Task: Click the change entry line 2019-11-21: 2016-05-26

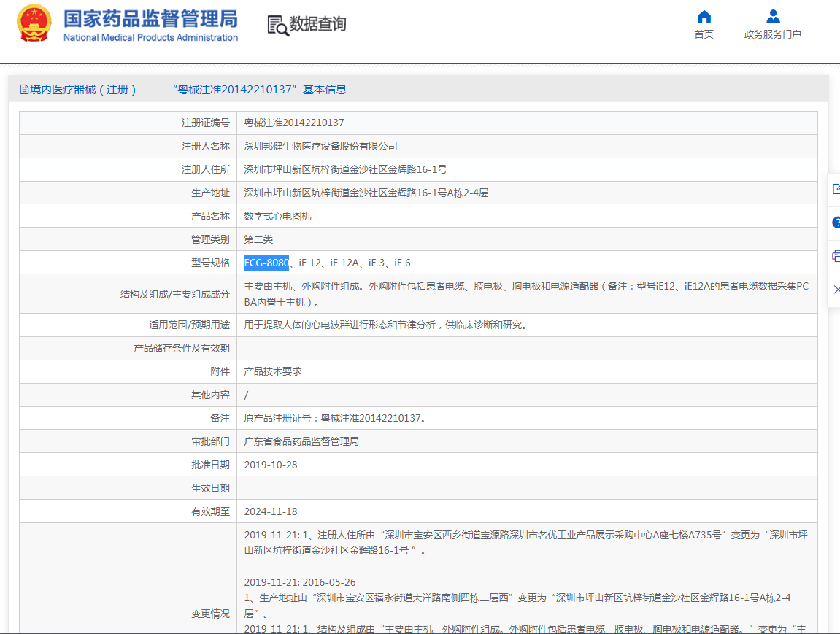Action: coord(300,582)
